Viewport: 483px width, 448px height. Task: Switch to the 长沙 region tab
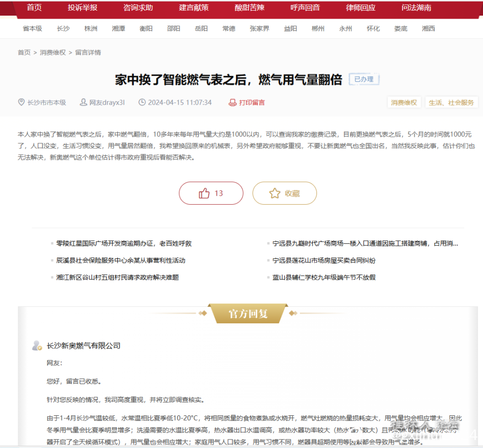click(x=63, y=29)
